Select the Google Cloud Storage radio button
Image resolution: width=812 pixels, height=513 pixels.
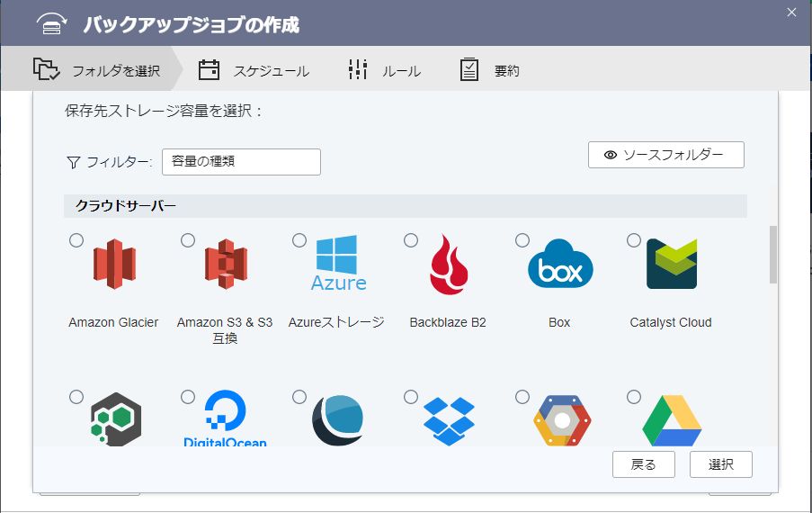coord(522,397)
